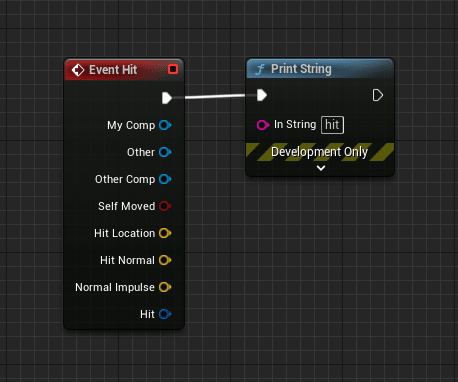Click the Hit Normal vector pin
Viewport: 458px width, 382px height.
(165, 260)
